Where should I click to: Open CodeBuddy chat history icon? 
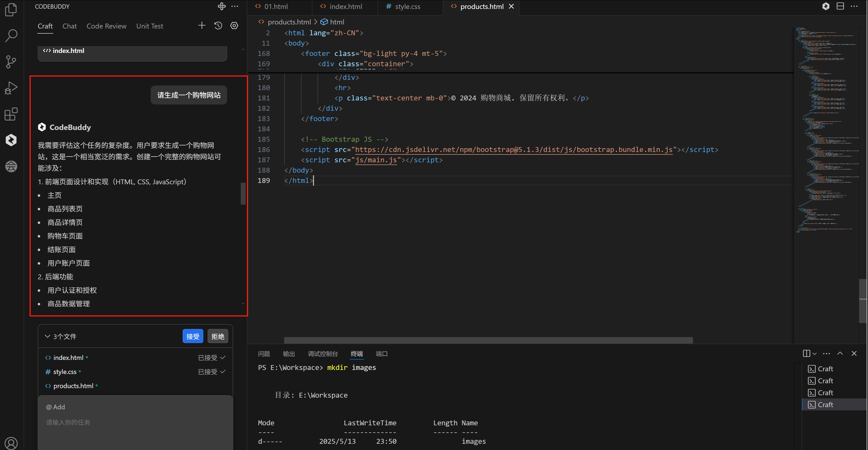(218, 26)
